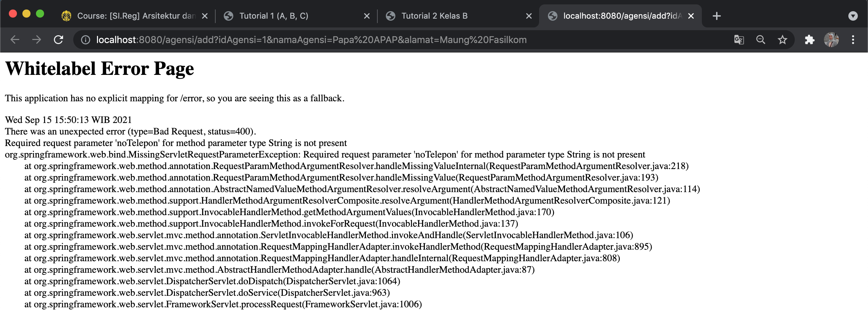Open the tab search chevron
868x310 pixels.
tap(853, 16)
